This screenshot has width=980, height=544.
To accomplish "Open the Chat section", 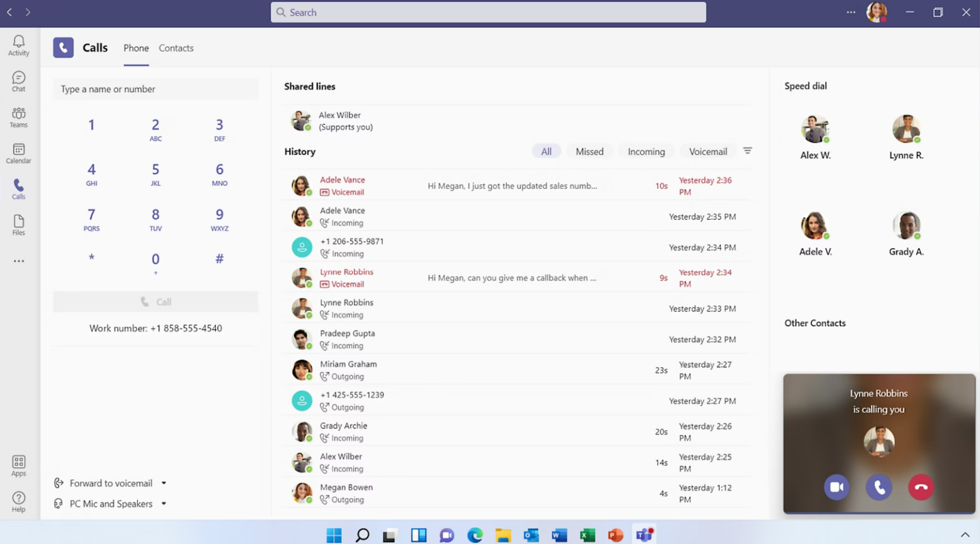I will coord(19,80).
